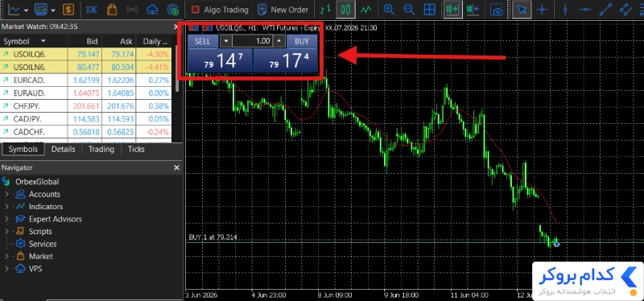This screenshot has height=301, width=644.
Task: Expand VPS in Navigator
Action: pos(6,269)
